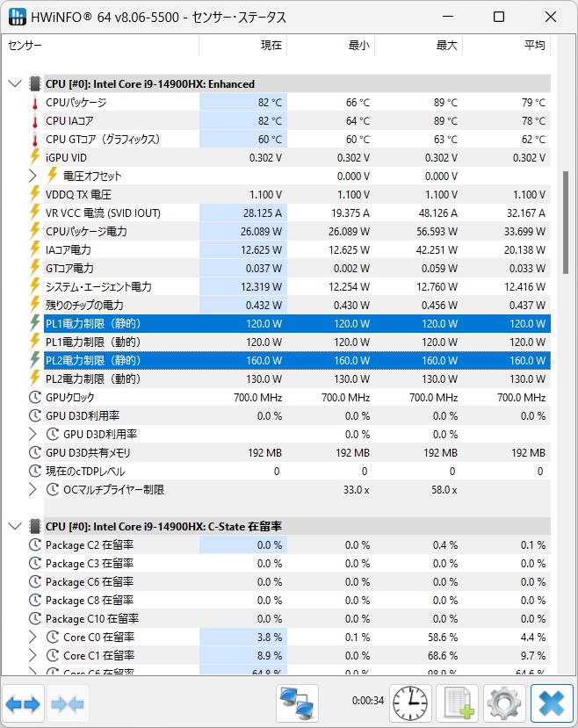Screen dimensions: 578x728
Task: Select the PL1電力制限（静的） row
Action: point(297,324)
